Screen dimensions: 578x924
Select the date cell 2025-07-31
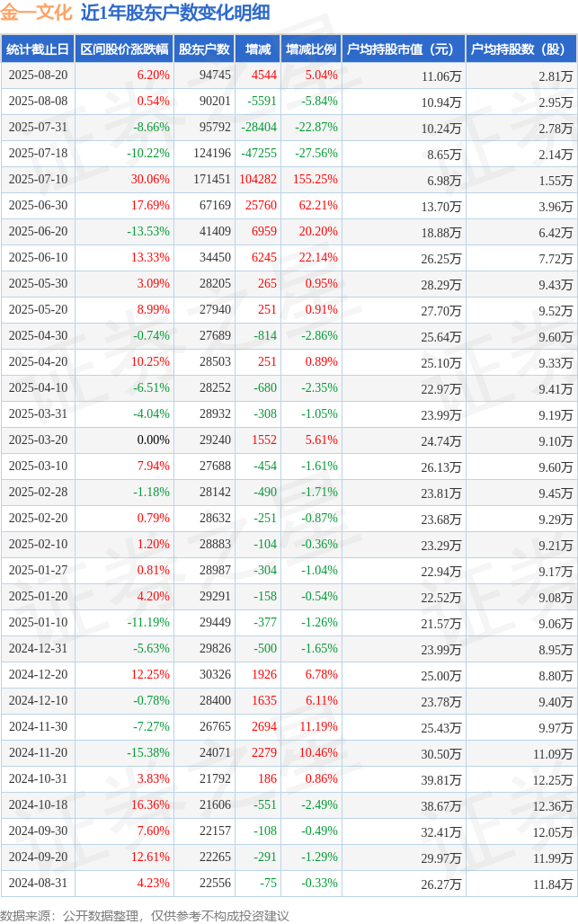pos(39,128)
